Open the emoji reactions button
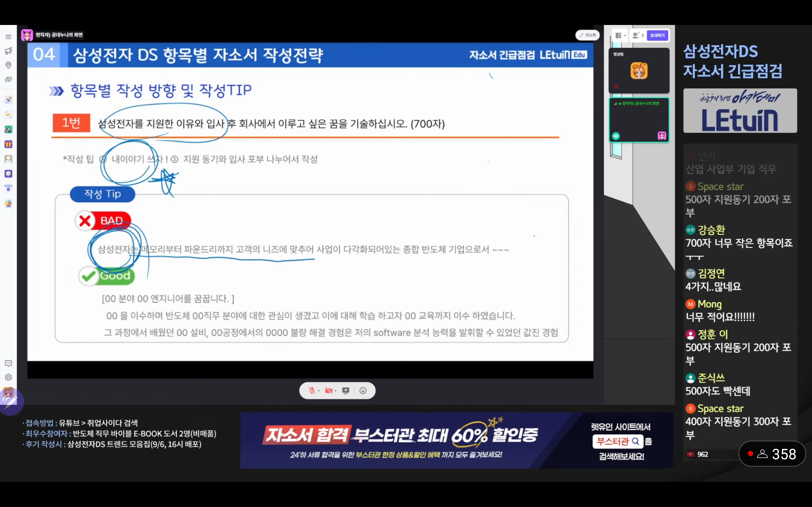This screenshot has width=812, height=507. 363,391
